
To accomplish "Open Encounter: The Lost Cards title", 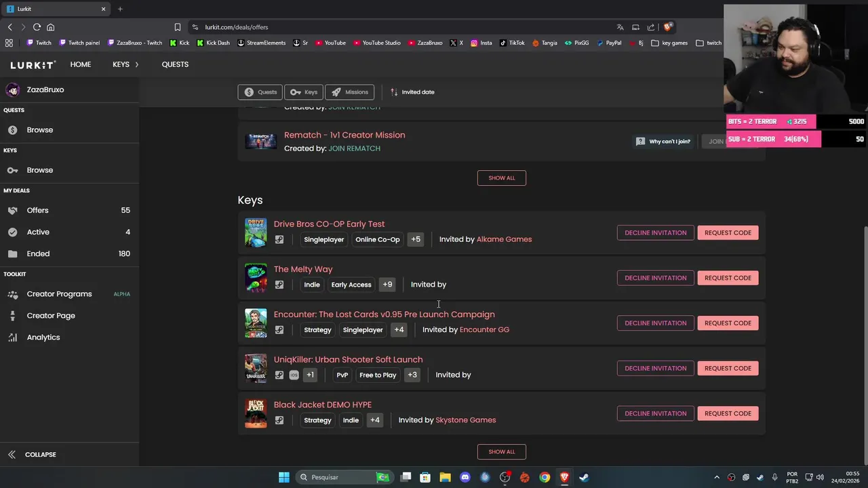I will (x=384, y=314).
